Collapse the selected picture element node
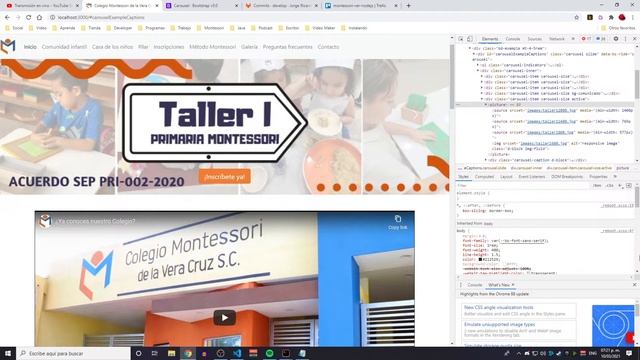The width and height of the screenshot is (640, 360). (486, 104)
